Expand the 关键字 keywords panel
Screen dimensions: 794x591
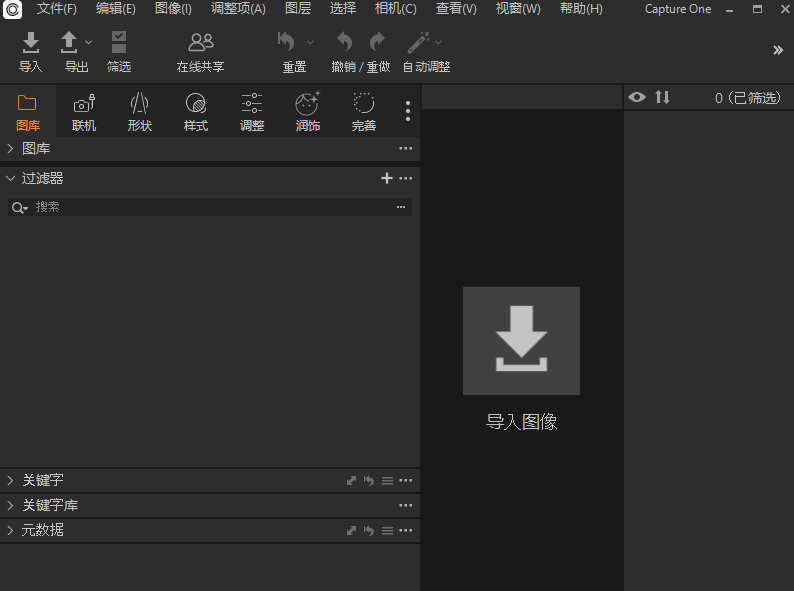(10, 480)
